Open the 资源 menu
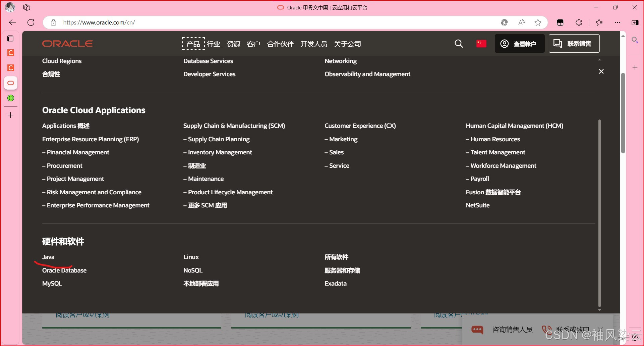This screenshot has height=346, width=644. click(x=234, y=44)
